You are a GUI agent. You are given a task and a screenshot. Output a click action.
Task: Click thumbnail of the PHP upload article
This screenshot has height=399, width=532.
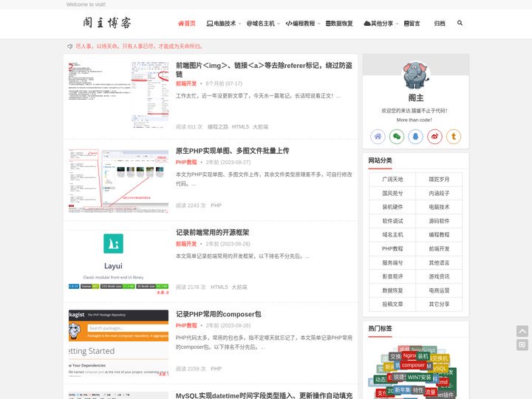(118, 181)
